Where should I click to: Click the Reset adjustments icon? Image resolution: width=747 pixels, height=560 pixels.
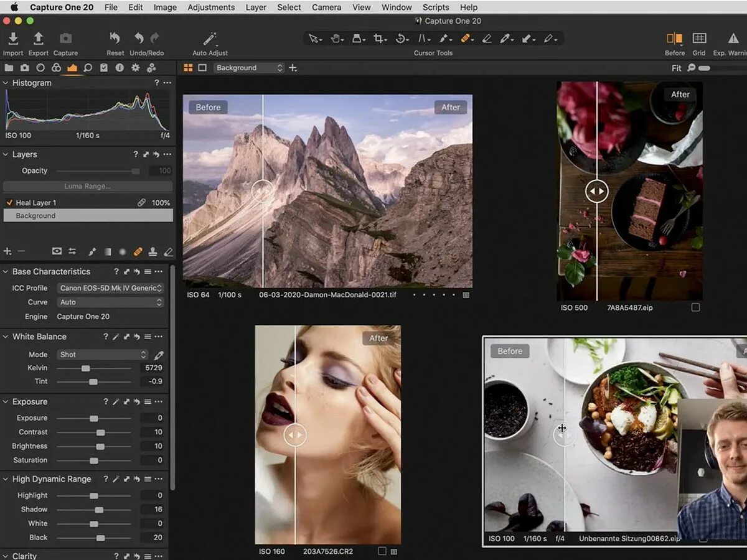coord(115,39)
